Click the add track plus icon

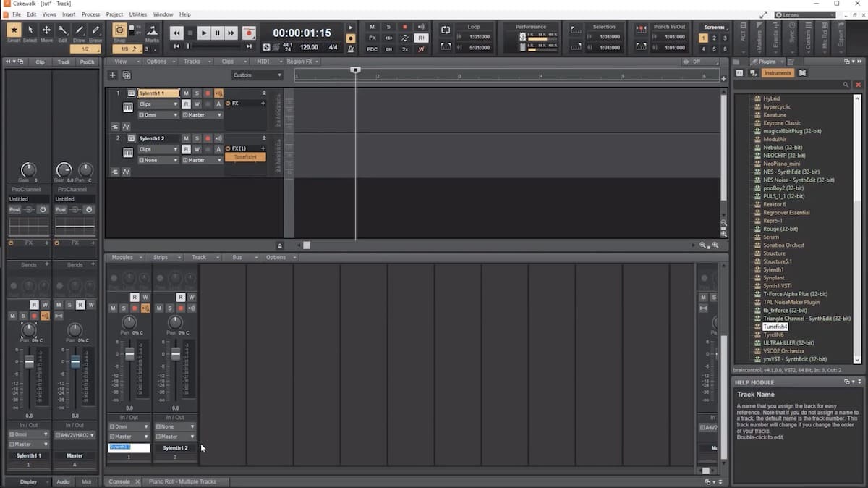click(112, 75)
